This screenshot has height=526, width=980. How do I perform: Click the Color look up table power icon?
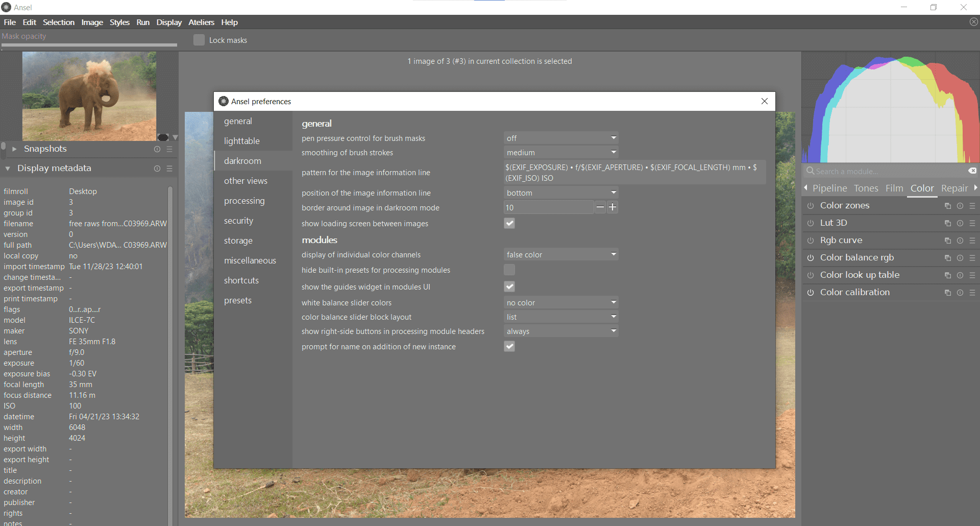811,275
